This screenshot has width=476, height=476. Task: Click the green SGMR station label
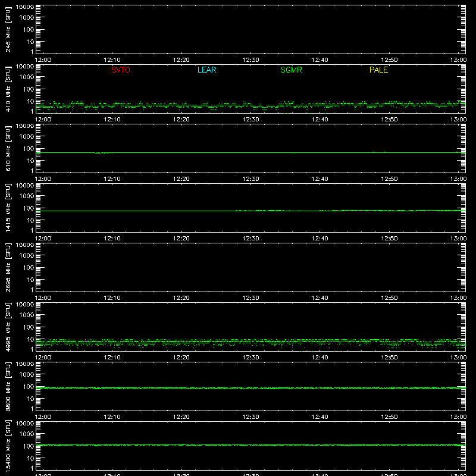[291, 70]
